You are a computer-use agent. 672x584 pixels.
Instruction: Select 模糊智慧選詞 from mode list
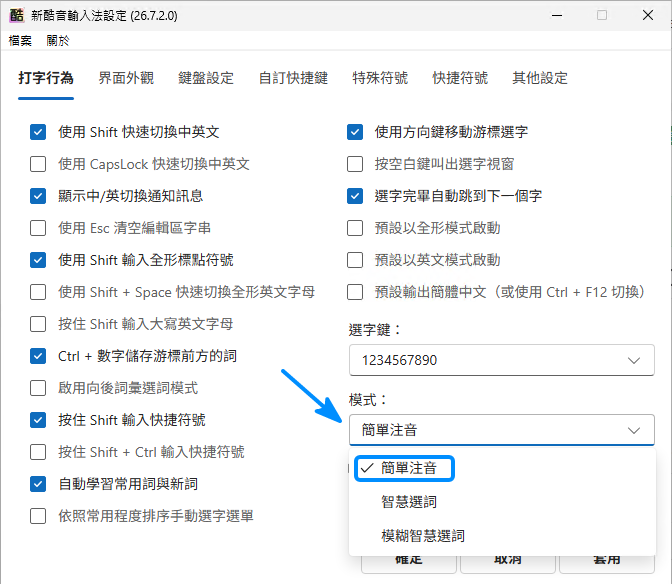click(x=502, y=536)
